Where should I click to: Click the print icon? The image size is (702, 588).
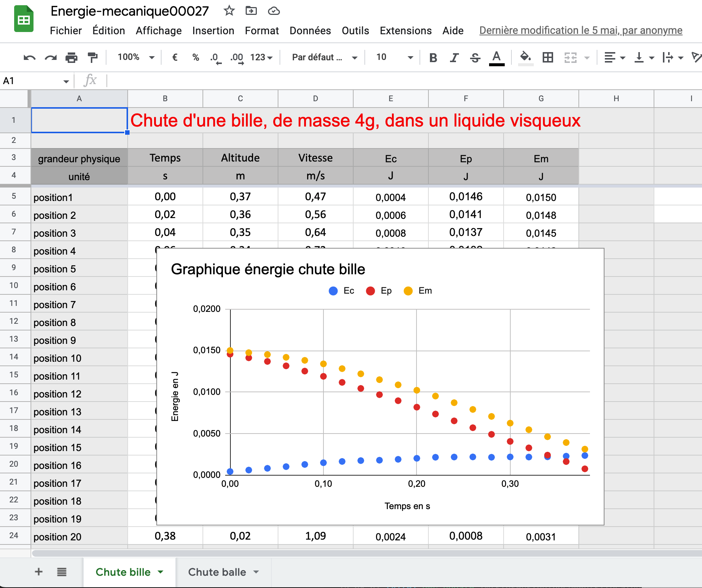71,58
